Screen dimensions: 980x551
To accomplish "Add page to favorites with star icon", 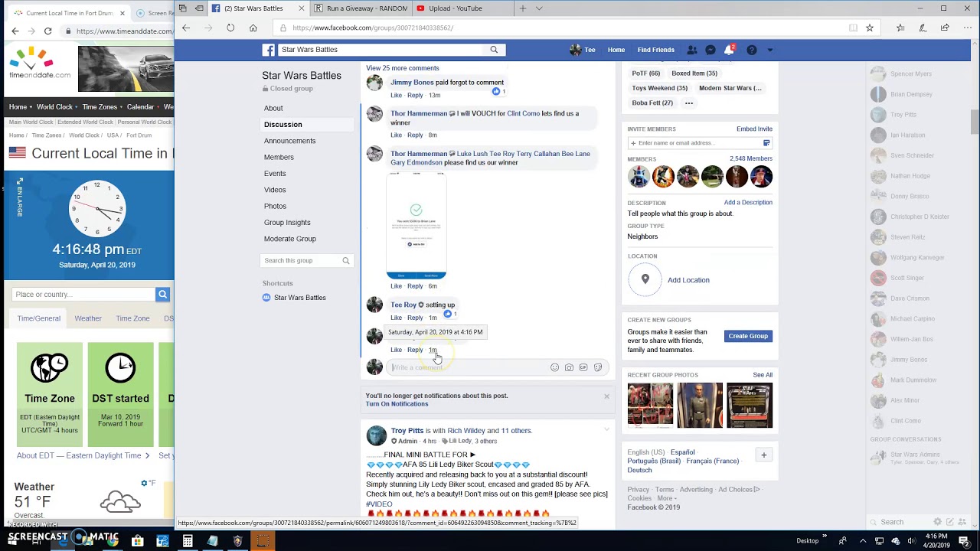I will point(870,28).
